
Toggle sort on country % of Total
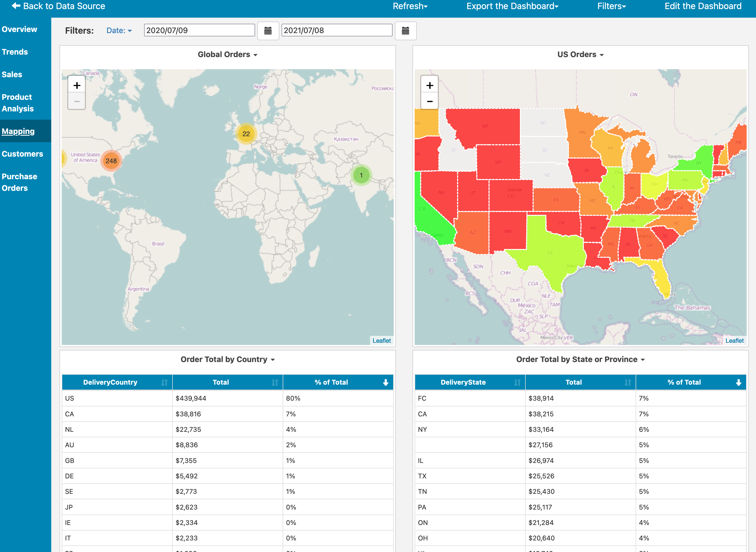[385, 382]
